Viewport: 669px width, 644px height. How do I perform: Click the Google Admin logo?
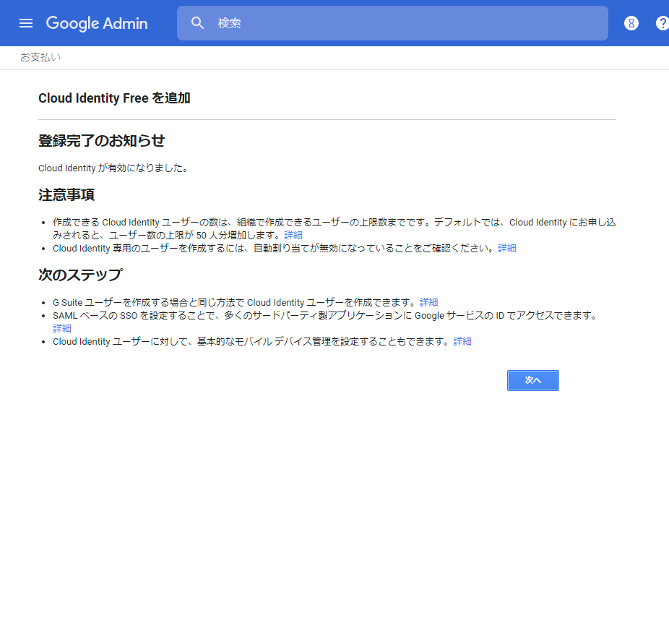tap(97, 23)
